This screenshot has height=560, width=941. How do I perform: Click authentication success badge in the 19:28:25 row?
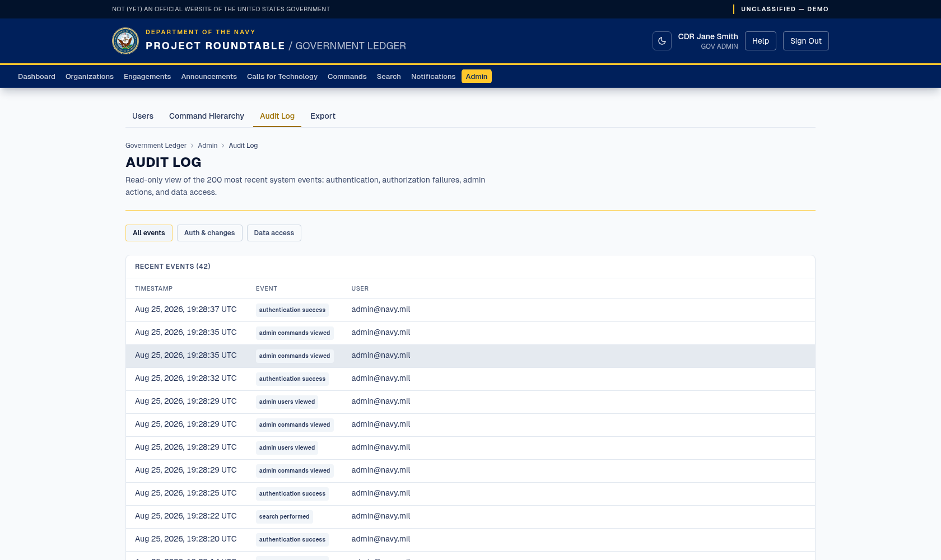click(292, 493)
